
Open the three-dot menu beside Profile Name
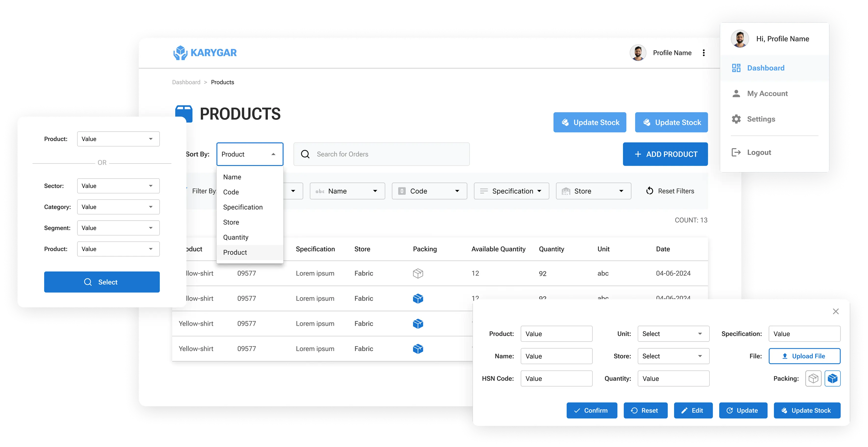tap(703, 53)
